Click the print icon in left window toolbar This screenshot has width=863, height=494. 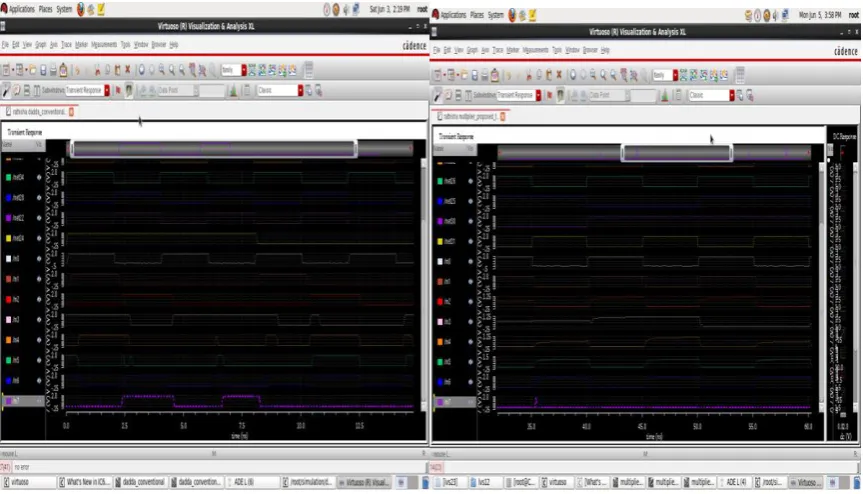click(53, 70)
